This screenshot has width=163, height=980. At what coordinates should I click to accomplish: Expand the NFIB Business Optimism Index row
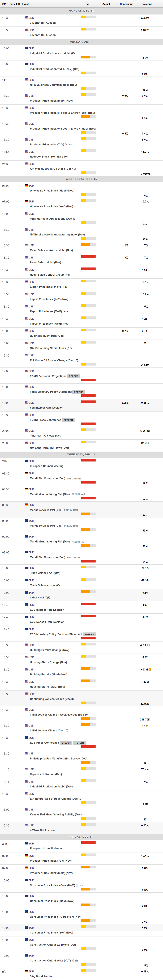(x=53, y=85)
